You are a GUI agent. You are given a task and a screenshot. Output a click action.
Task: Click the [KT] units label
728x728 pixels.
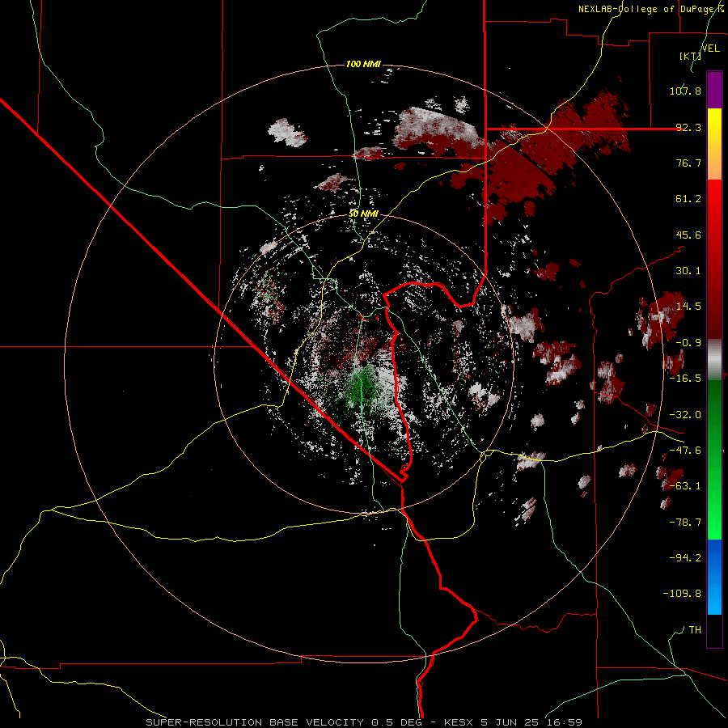690,56
